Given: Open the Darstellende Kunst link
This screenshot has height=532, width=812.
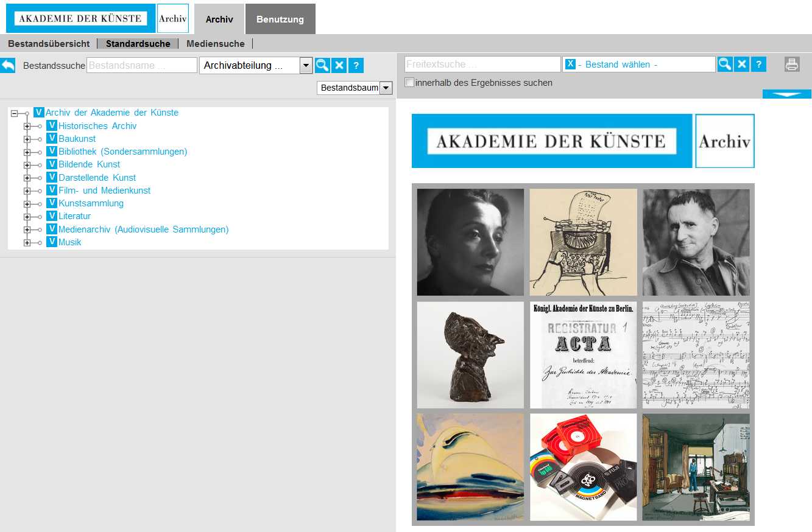Looking at the screenshot, I should click(x=97, y=178).
